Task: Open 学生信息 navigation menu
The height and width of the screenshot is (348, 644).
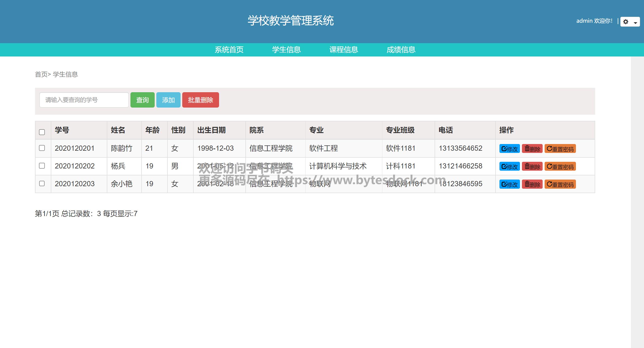Action: click(x=286, y=50)
